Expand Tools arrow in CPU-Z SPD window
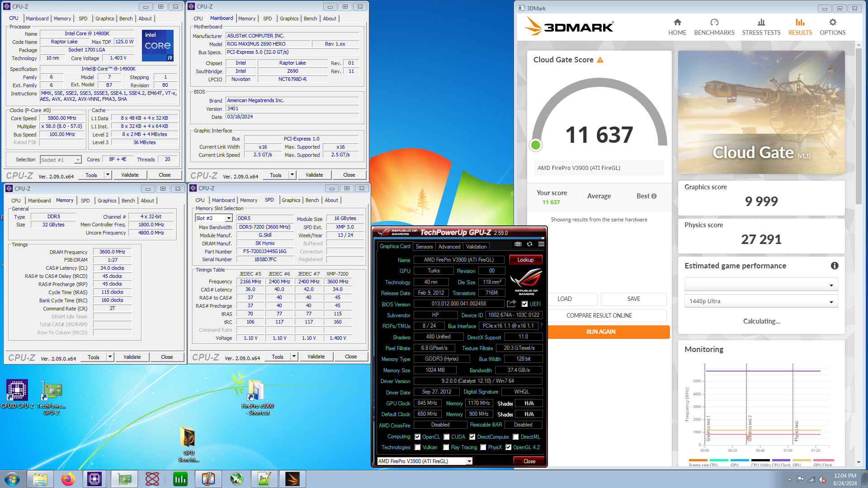Screen dimensions: 868x488 pos(294,357)
